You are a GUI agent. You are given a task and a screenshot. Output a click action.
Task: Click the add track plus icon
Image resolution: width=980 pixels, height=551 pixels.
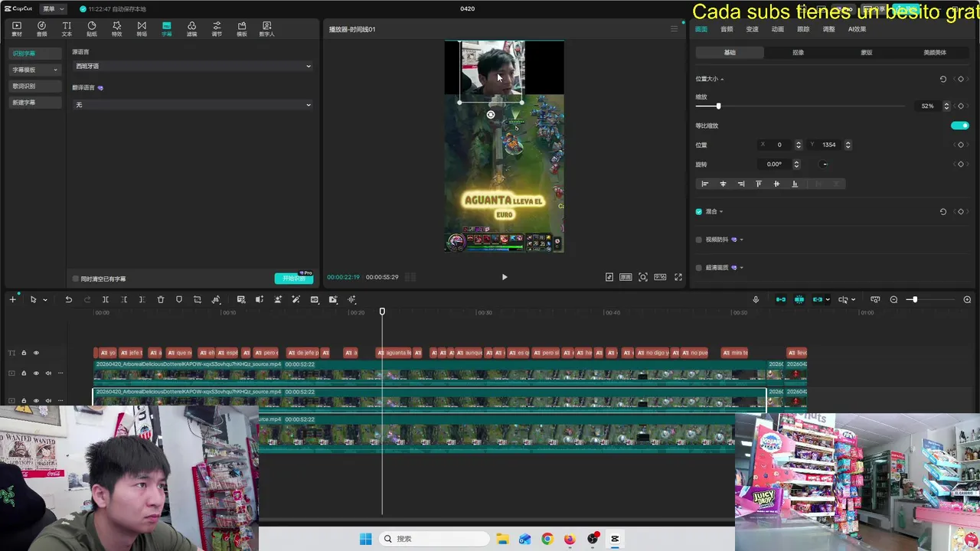pyautogui.click(x=12, y=299)
